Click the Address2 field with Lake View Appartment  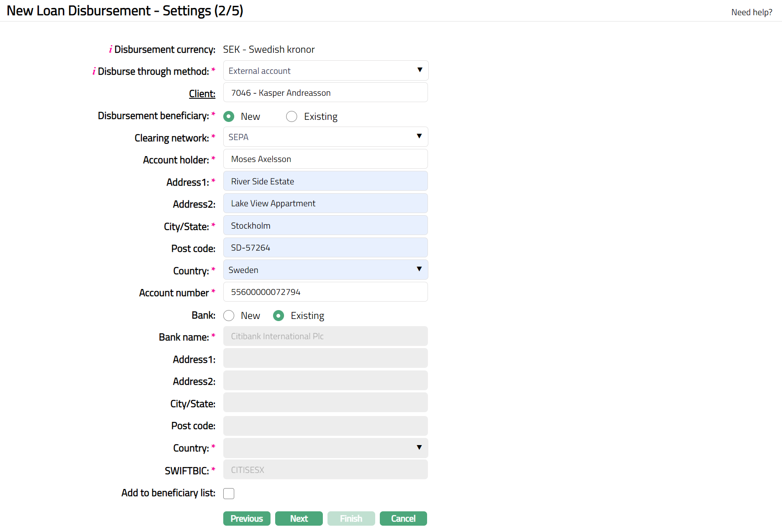325,203
